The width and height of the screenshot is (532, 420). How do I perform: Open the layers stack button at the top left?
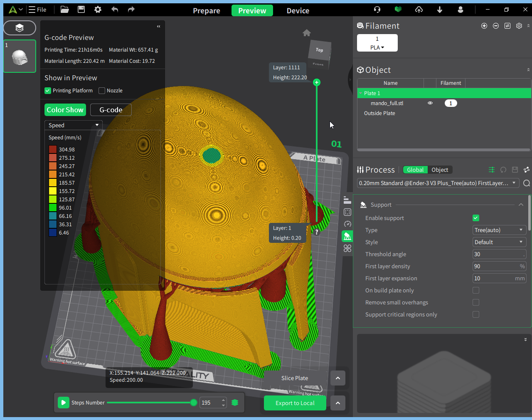[x=20, y=28]
